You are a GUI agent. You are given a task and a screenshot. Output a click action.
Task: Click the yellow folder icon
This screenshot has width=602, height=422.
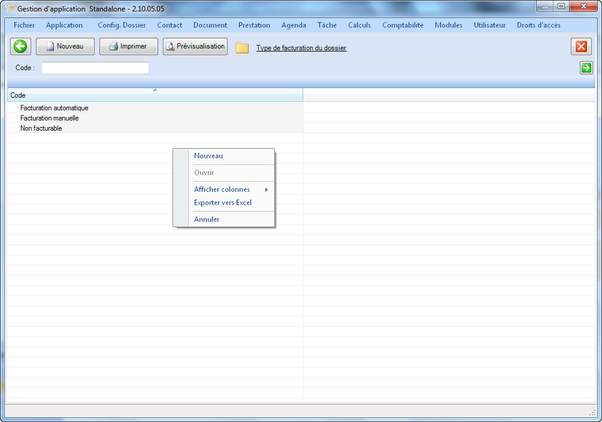pos(242,47)
